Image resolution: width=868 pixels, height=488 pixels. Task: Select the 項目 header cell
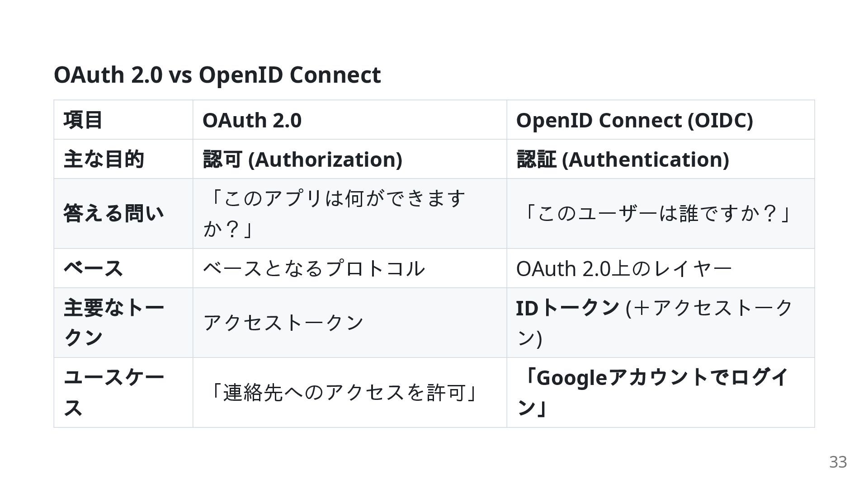(83, 120)
